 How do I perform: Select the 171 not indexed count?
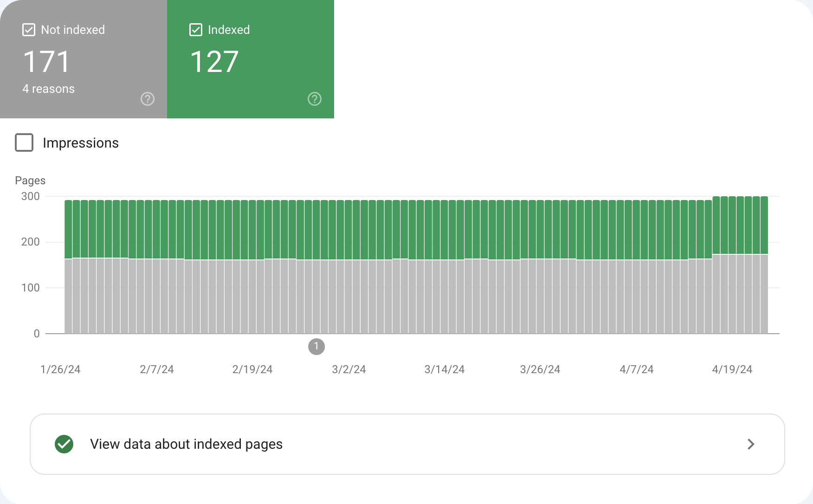tap(46, 62)
